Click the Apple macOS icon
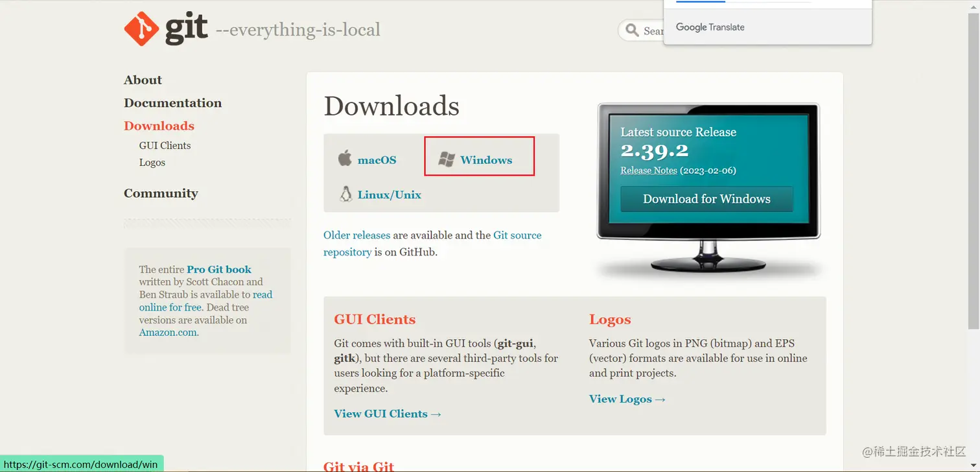980x472 pixels. (345, 158)
